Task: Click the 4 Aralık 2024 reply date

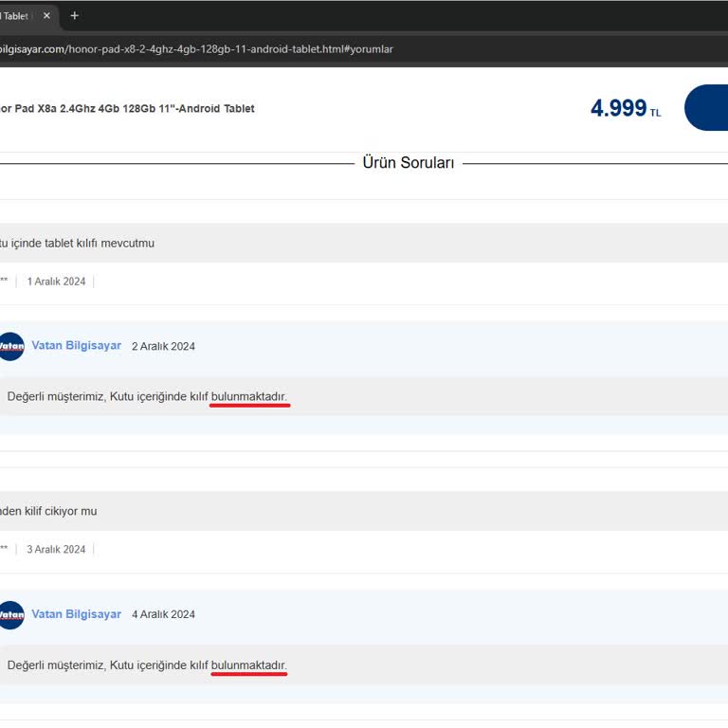Action: 163,615
